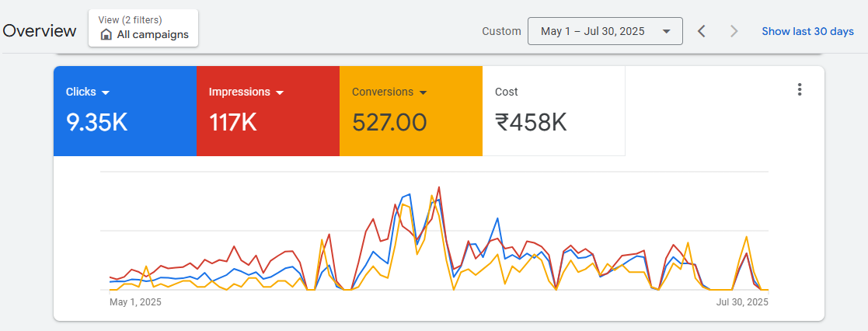Select the yellow Conversions metric card

tap(411, 111)
